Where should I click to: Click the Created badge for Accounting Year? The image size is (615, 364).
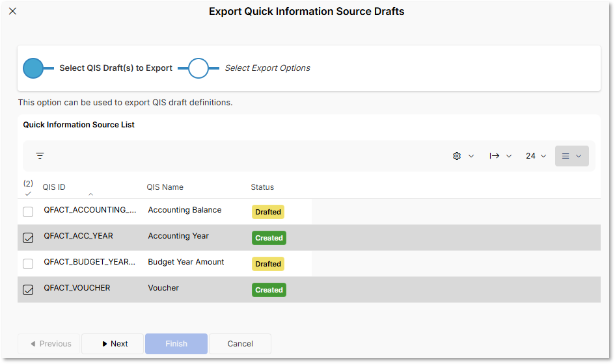(x=269, y=238)
